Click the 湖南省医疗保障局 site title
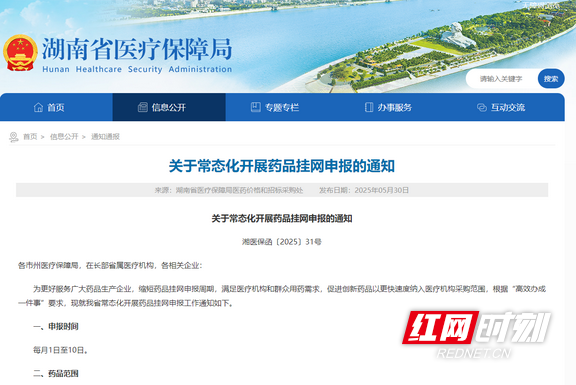Viewport: 576px width, 385px height. pos(137,49)
